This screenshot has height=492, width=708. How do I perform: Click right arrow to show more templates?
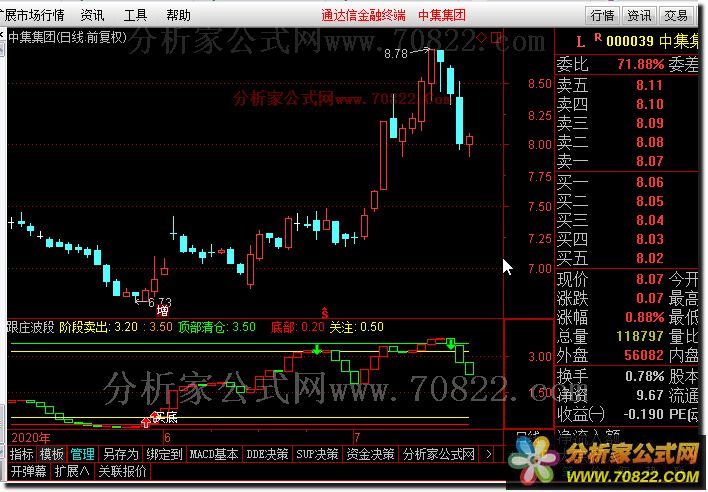489,454
